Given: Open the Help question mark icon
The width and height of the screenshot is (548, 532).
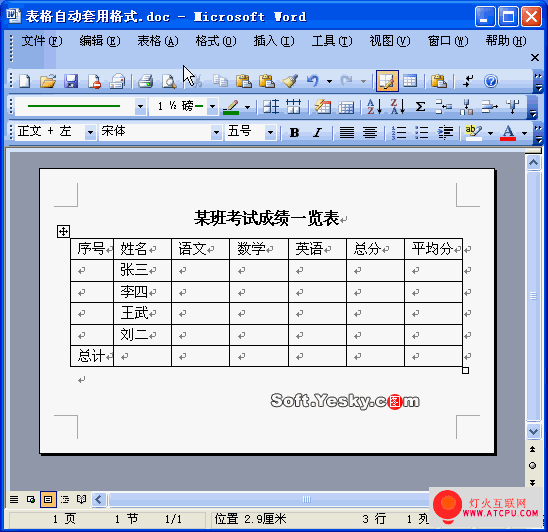Looking at the screenshot, I should pyautogui.click(x=491, y=81).
